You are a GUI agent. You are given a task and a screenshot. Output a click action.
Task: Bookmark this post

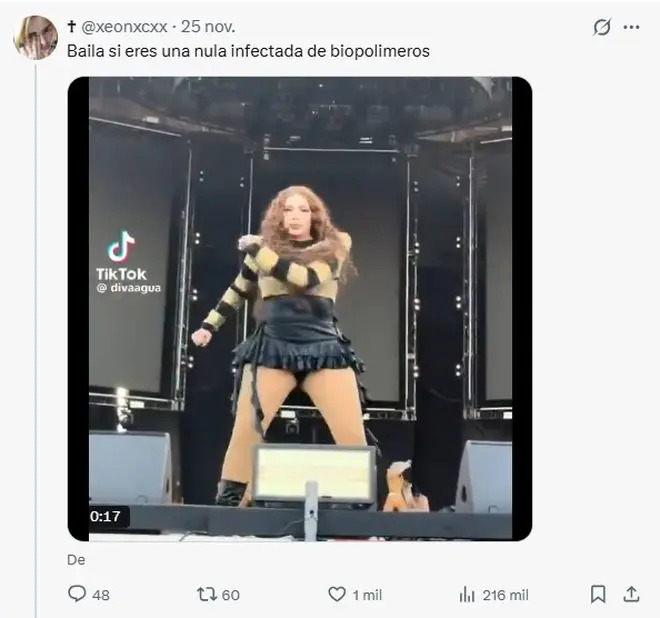tap(598, 594)
